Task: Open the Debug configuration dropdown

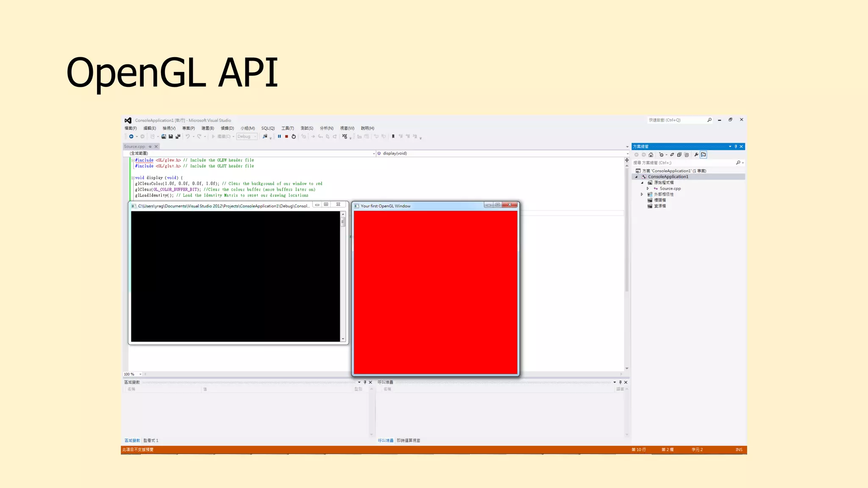Action: coord(255,136)
